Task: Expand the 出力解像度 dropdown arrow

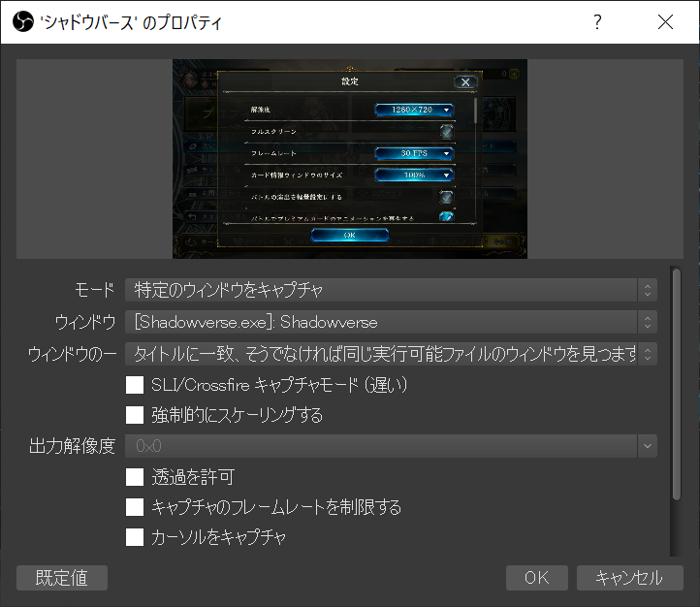Action: [647, 446]
